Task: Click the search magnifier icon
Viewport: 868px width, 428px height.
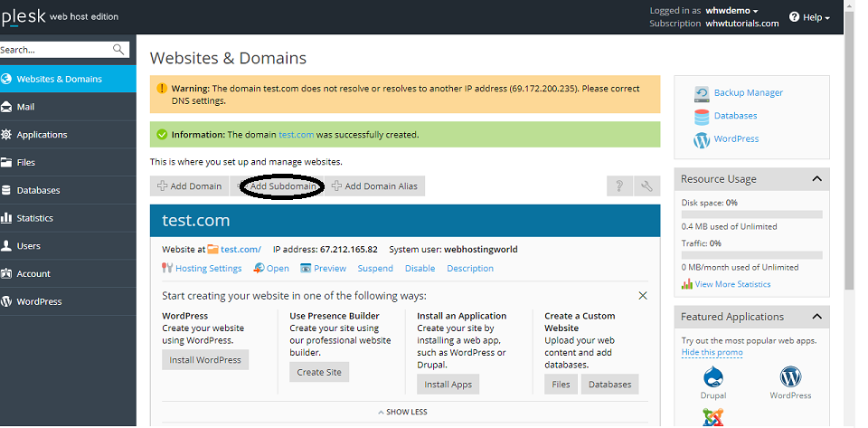Action: [x=119, y=50]
